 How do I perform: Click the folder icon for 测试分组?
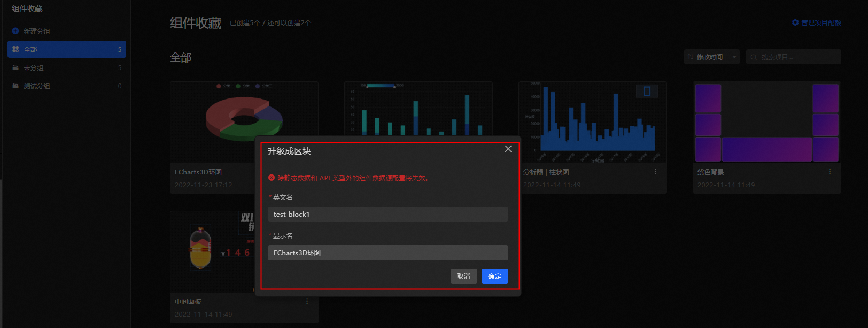point(15,86)
